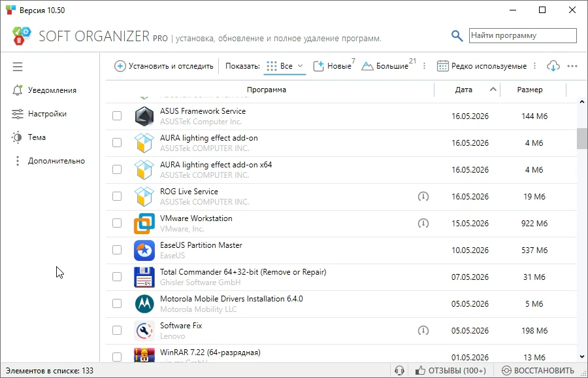The image size is (588, 378).
Task: Select the row text WinRAR 7.22 (64-разрядная)
Action: [210, 352]
